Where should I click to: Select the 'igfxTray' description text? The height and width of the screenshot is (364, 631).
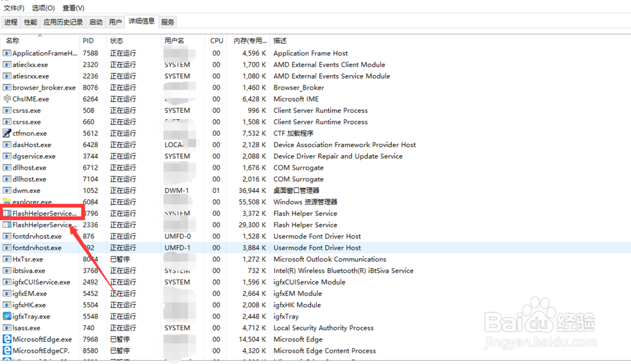[x=286, y=317]
